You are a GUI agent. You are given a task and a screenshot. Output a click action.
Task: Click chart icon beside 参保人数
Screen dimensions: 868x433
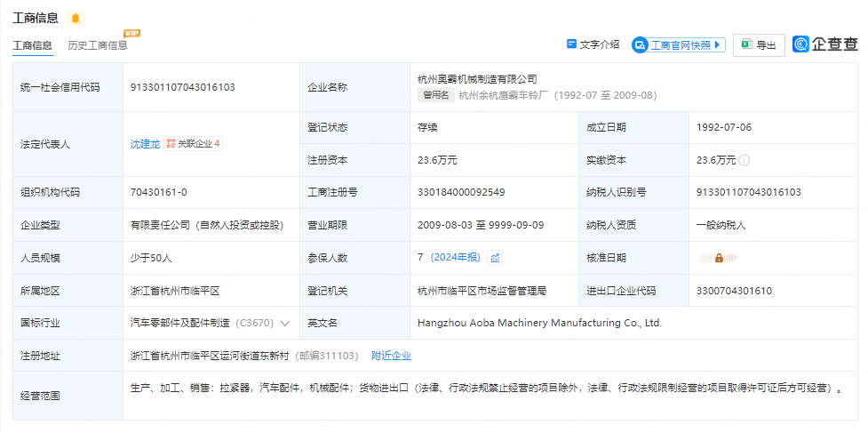(495, 258)
